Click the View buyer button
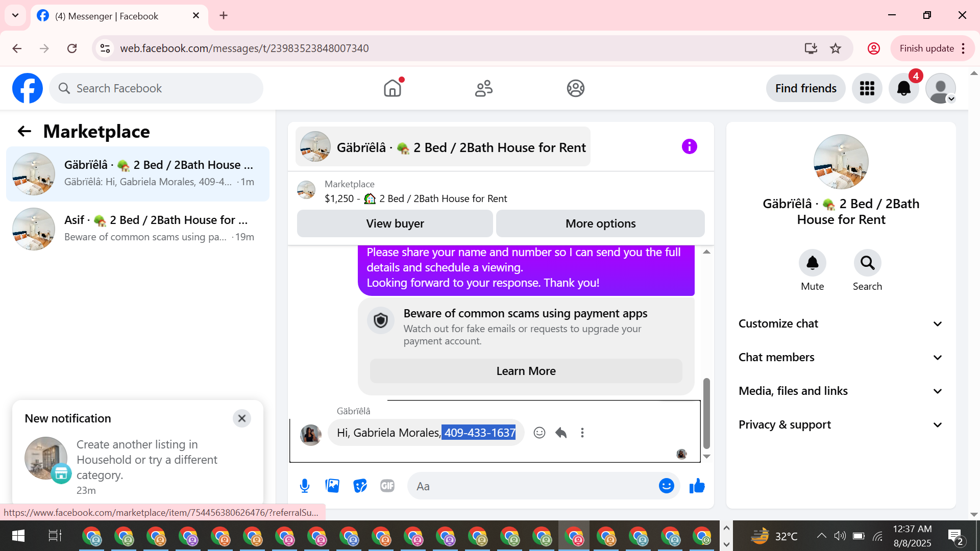This screenshot has width=980, height=551. [x=395, y=223]
